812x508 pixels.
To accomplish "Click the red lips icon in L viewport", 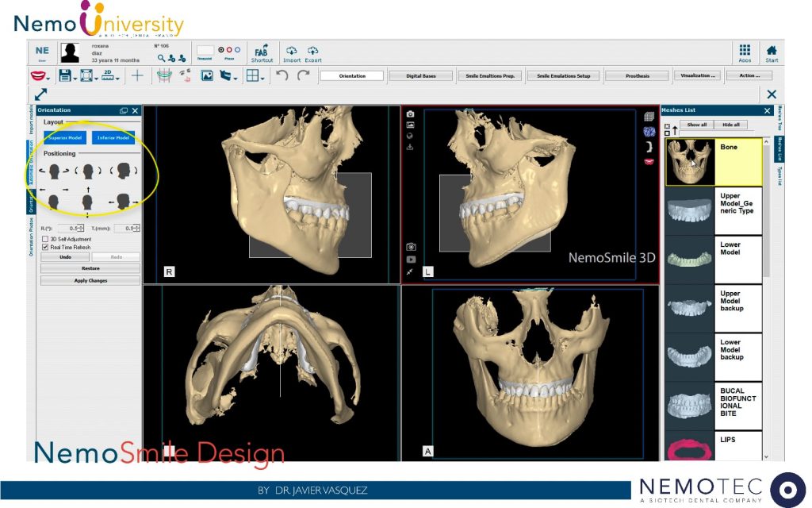I will 649,162.
